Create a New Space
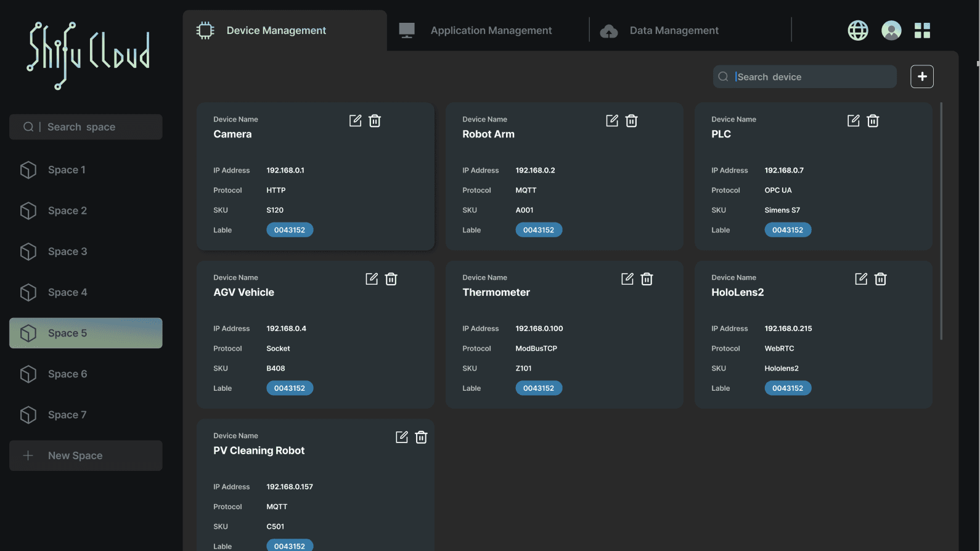This screenshot has height=551, width=980. pos(86,455)
